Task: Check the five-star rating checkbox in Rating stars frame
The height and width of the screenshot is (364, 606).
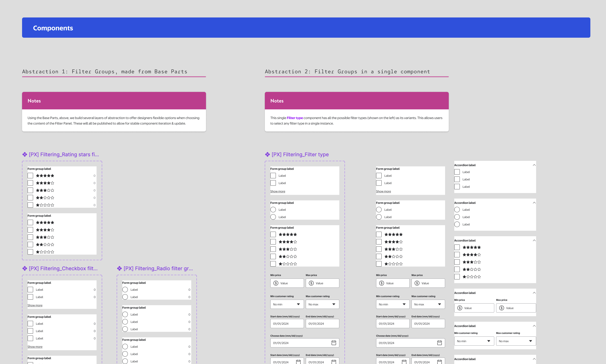Action: [30, 176]
